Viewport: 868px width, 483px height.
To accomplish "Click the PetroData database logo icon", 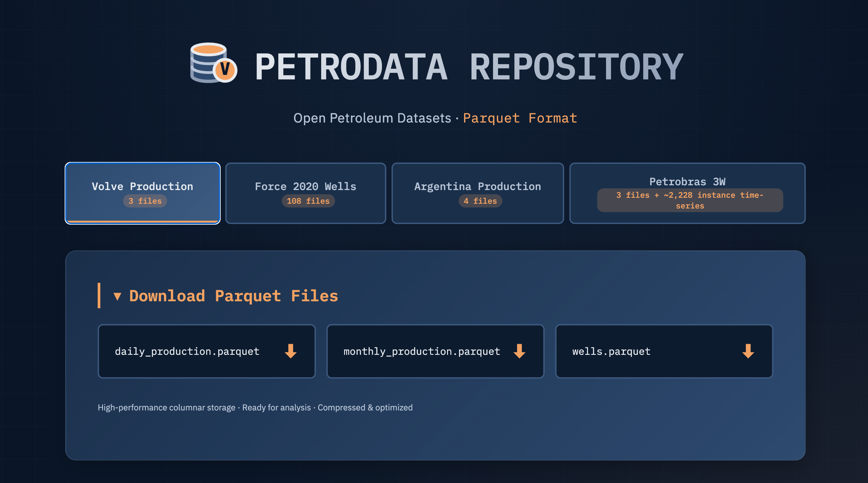I will 214,62.
